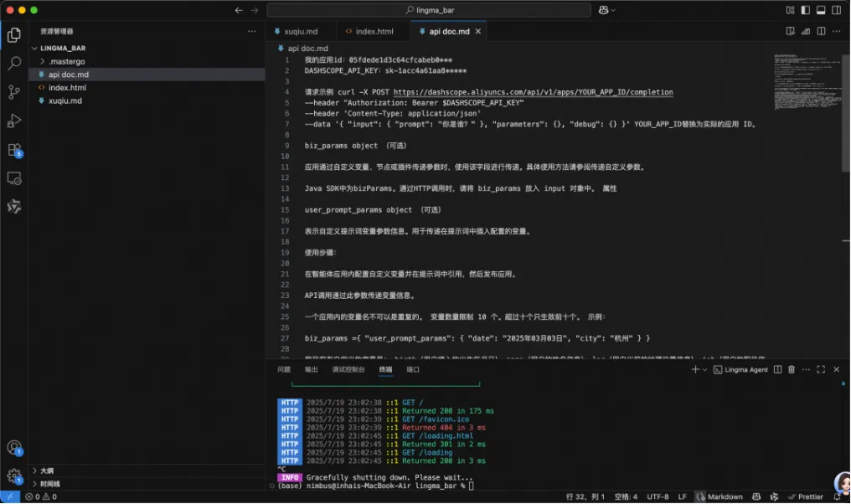This screenshot has width=851, height=504.
Task: Click the lingma_bar command center search
Action: (x=429, y=10)
